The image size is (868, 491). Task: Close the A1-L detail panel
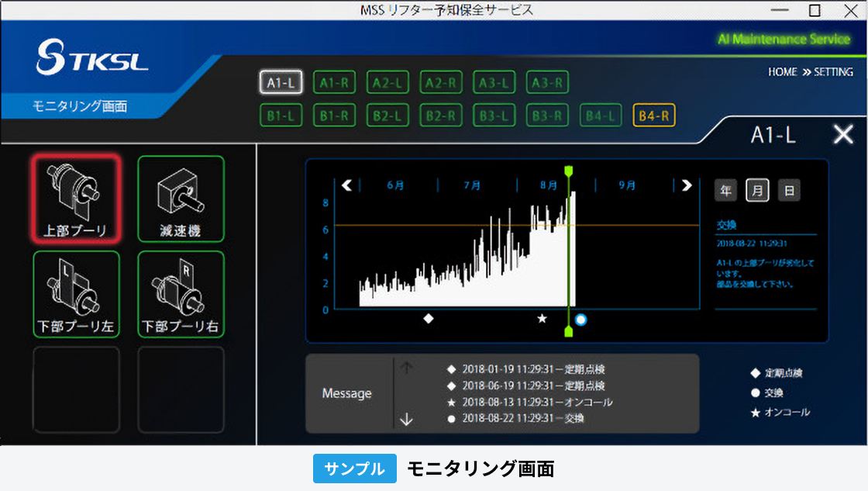[x=842, y=135]
